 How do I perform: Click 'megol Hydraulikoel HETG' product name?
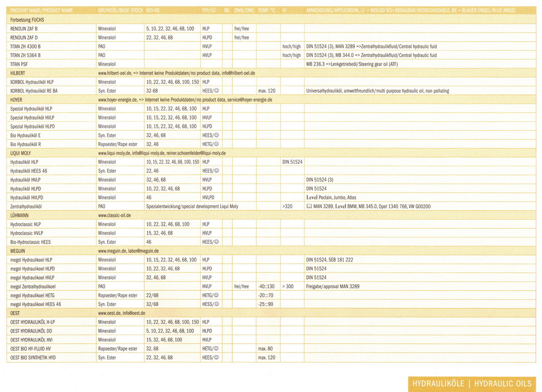pyautogui.click(x=33, y=295)
